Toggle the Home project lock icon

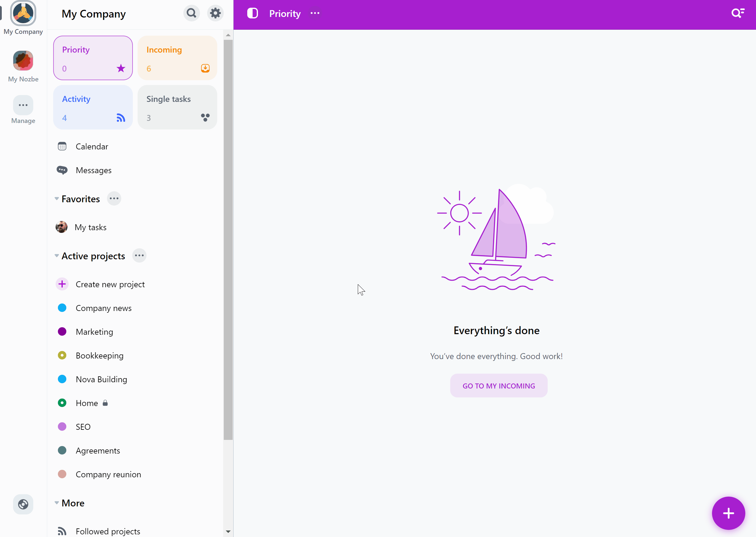[105, 403]
